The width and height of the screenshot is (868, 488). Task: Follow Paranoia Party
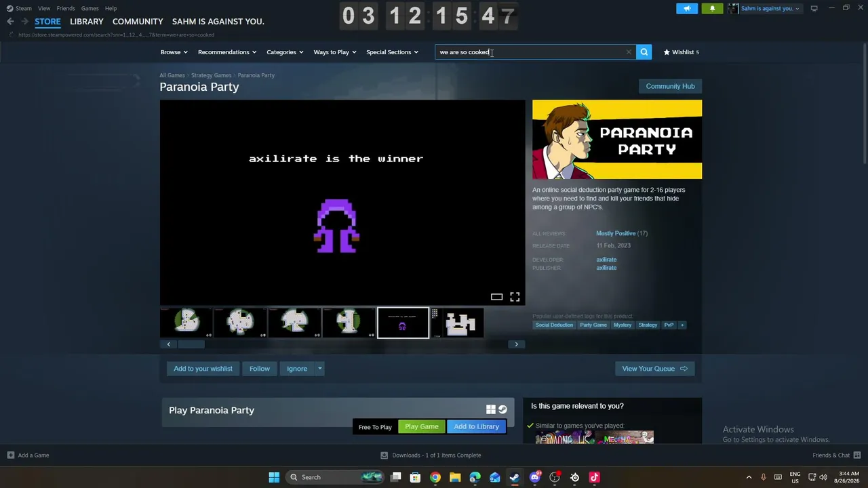[x=260, y=369]
